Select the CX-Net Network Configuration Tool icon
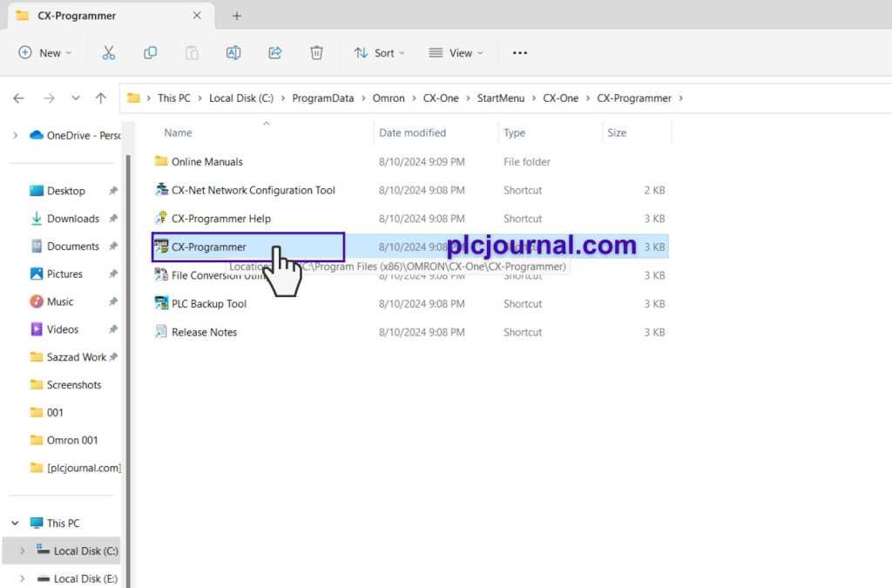 [x=161, y=189]
